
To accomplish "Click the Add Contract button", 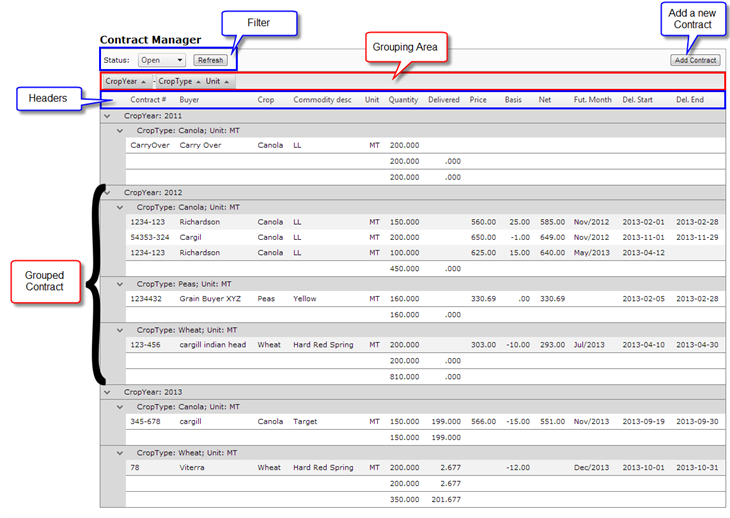I will 694,60.
